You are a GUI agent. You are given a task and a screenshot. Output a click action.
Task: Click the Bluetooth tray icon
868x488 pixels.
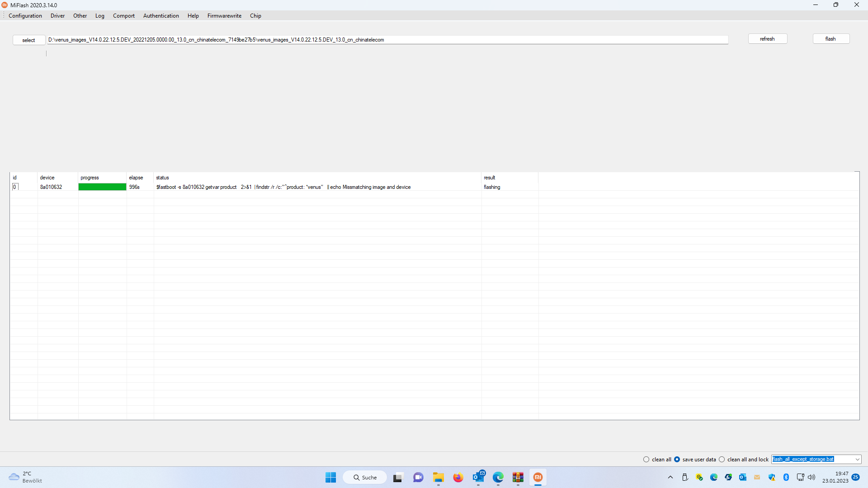pos(786,477)
